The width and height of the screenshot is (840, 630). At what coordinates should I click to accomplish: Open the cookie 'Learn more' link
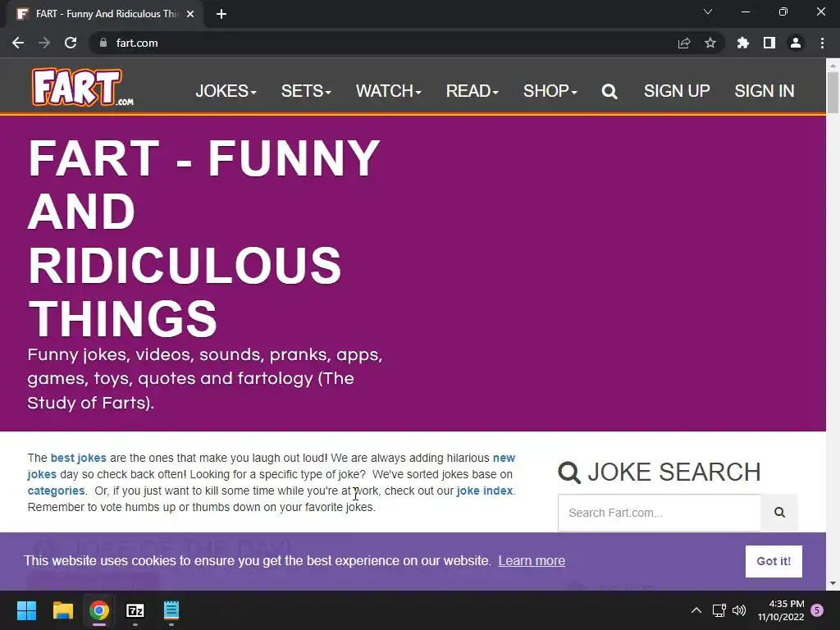pos(532,561)
